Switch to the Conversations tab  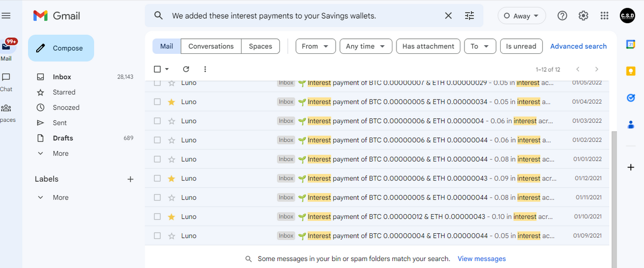click(211, 46)
